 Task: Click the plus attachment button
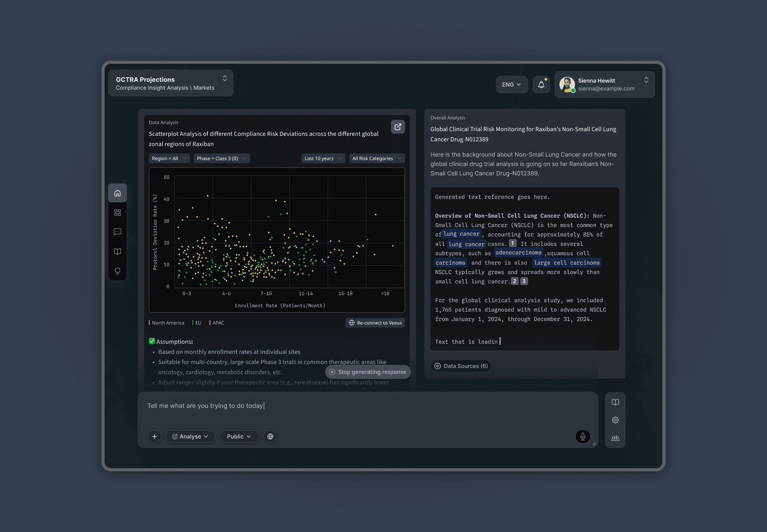[x=155, y=436]
